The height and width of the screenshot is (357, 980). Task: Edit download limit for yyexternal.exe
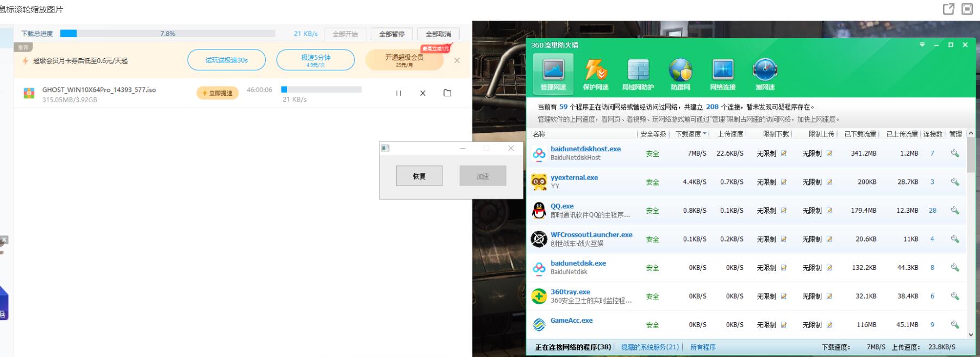tap(784, 182)
